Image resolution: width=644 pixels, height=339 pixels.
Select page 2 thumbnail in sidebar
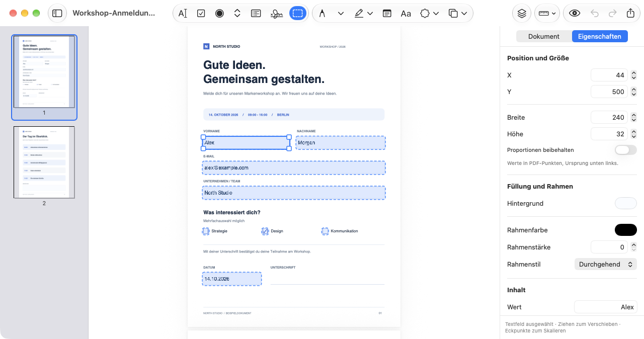[x=44, y=162]
